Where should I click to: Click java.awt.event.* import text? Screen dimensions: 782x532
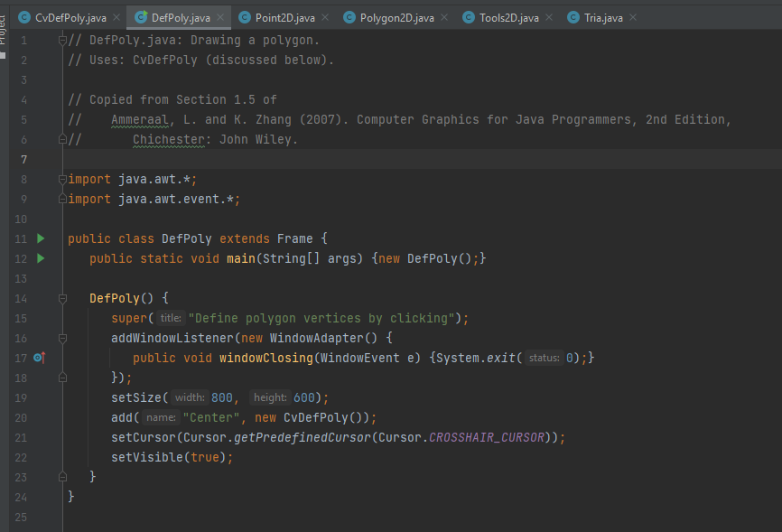(x=176, y=199)
